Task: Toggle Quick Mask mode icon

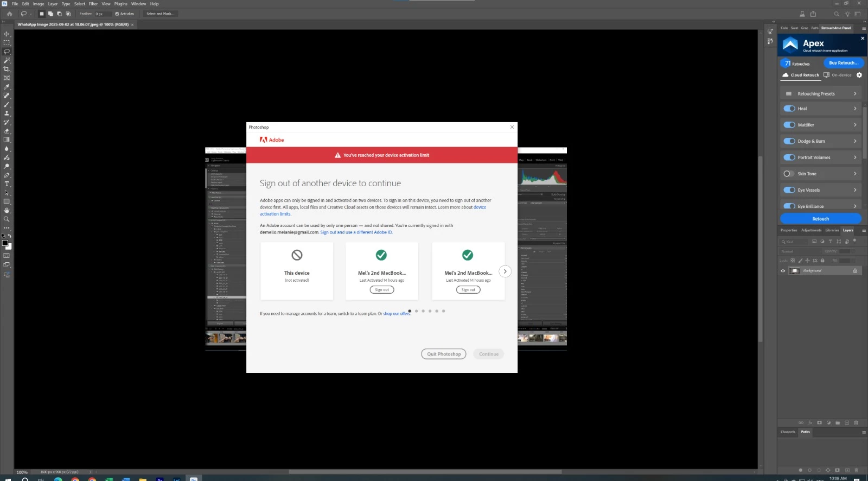Action: tap(7, 255)
